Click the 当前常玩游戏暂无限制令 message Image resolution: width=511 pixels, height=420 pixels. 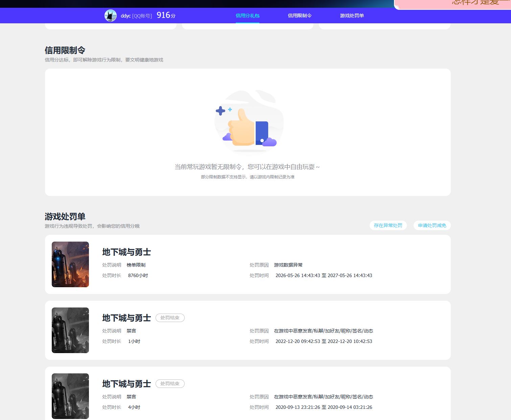click(x=247, y=167)
